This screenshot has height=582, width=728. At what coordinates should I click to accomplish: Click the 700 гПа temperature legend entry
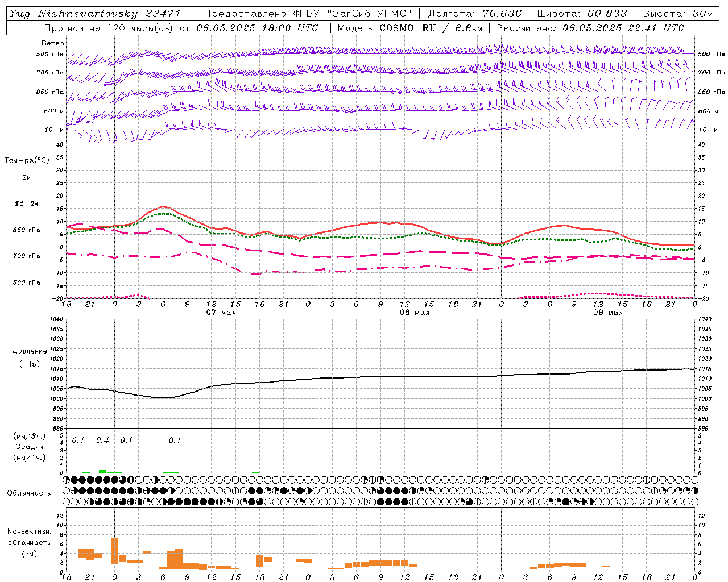tap(26, 256)
